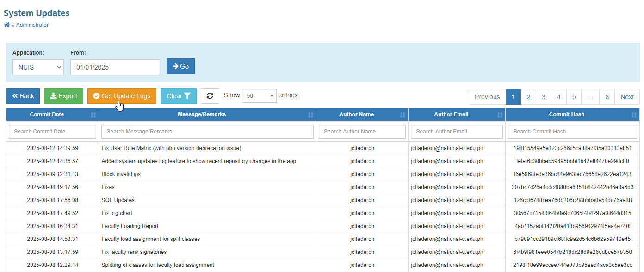This screenshot has height=272, width=644.
Task: Click the home icon in breadcrumb
Action: (x=7, y=25)
